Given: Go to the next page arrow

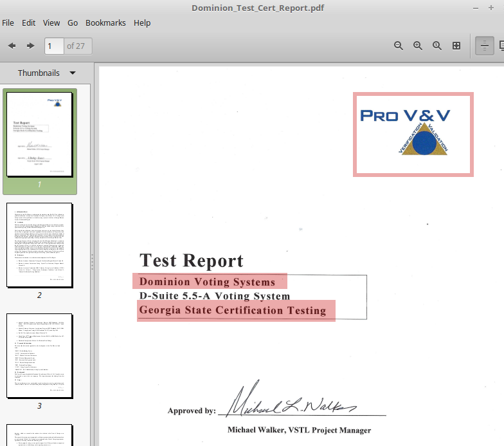Looking at the screenshot, I should [31, 46].
